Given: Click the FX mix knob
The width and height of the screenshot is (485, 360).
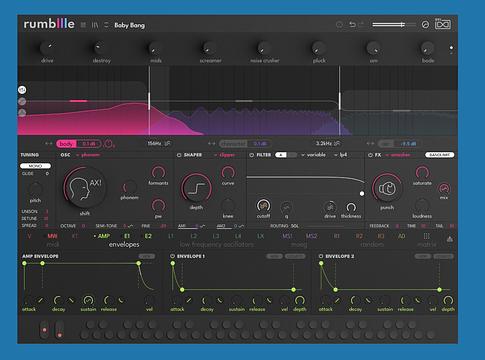Looking at the screenshot, I should pyautogui.click(x=444, y=189).
